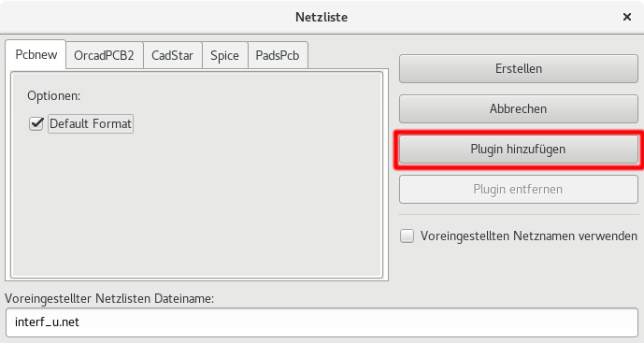Switch to the Spice netlist tab
The height and width of the screenshot is (343, 644).
(x=224, y=55)
